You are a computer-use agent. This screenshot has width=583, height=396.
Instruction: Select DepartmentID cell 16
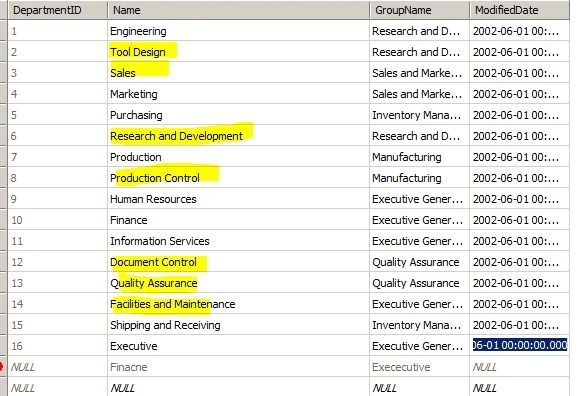point(57,346)
